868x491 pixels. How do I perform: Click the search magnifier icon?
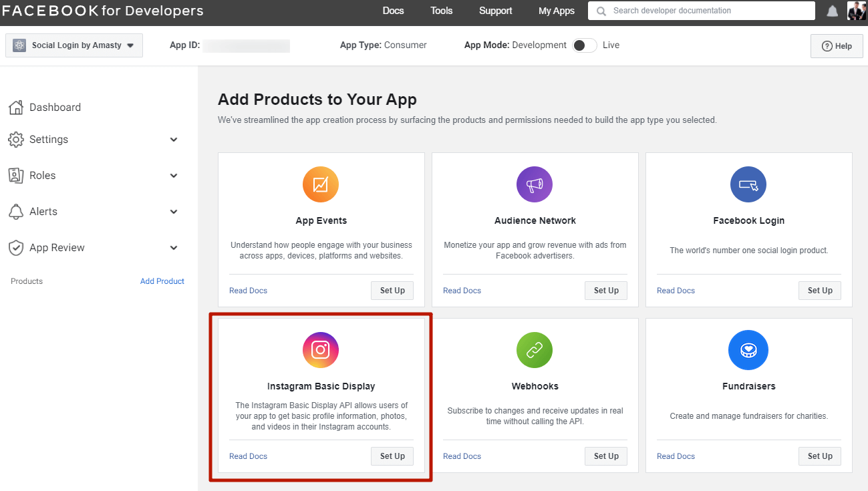tap(601, 11)
